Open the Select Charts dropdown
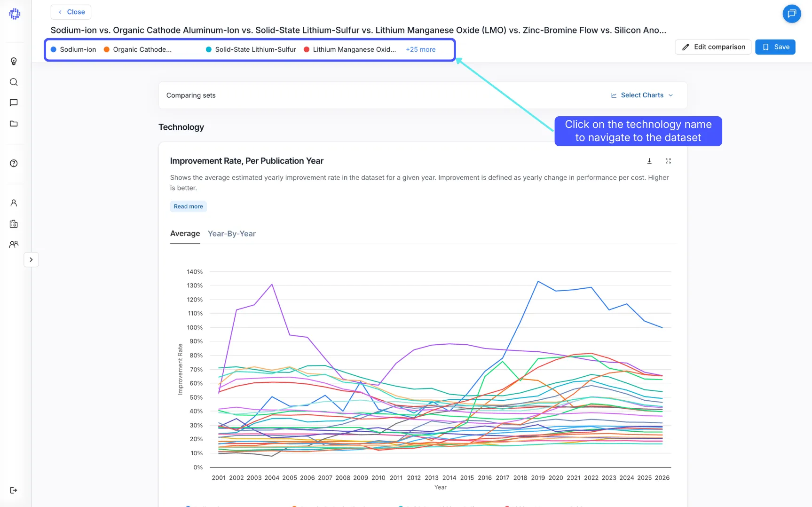 (x=642, y=95)
